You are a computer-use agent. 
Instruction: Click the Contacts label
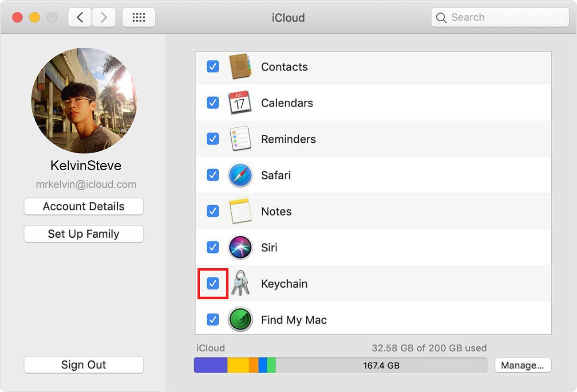click(285, 67)
